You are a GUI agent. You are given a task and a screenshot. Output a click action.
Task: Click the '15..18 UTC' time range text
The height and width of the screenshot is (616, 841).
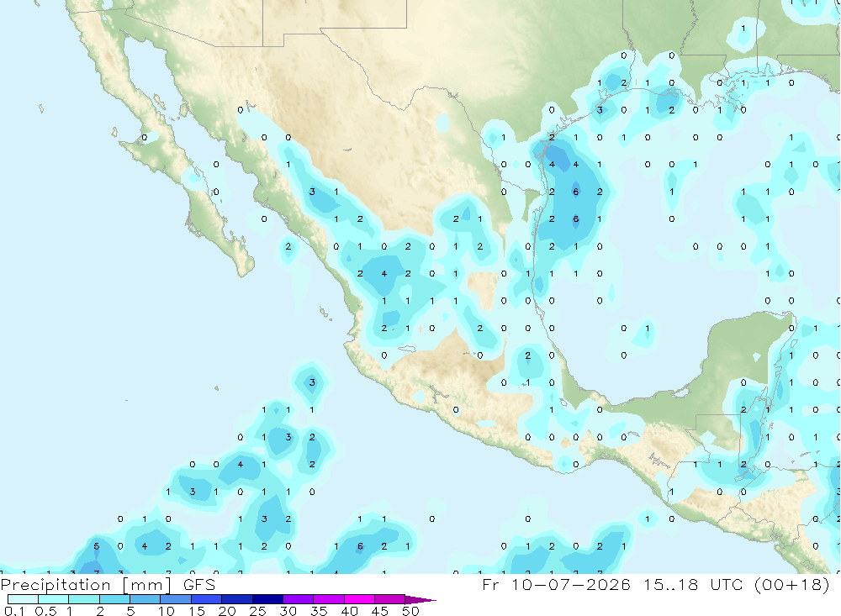click(694, 584)
